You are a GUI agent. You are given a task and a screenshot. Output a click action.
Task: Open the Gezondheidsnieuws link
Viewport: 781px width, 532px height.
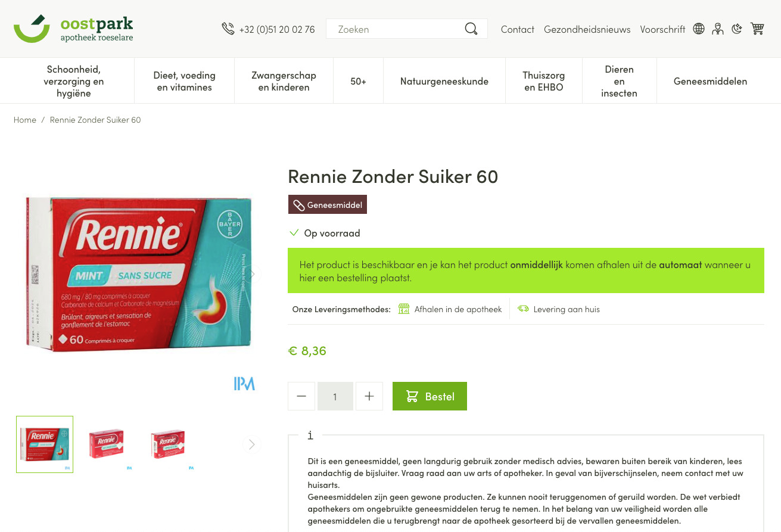[x=587, y=29]
